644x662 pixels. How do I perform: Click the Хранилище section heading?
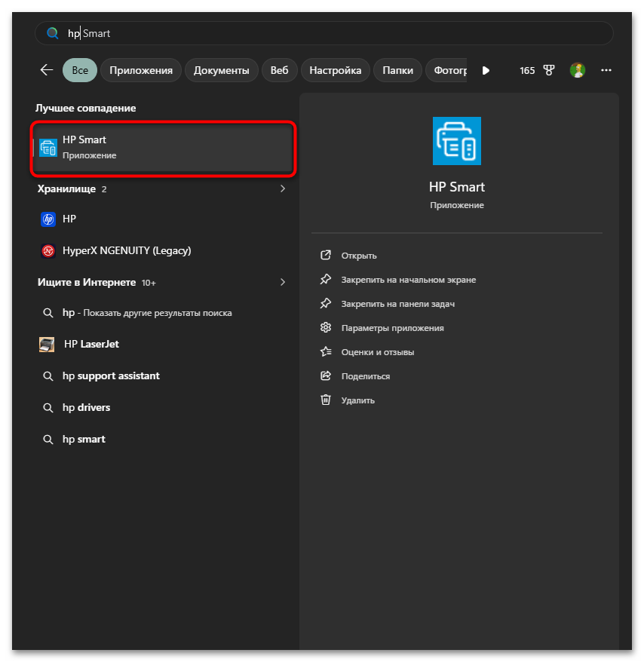(66, 188)
